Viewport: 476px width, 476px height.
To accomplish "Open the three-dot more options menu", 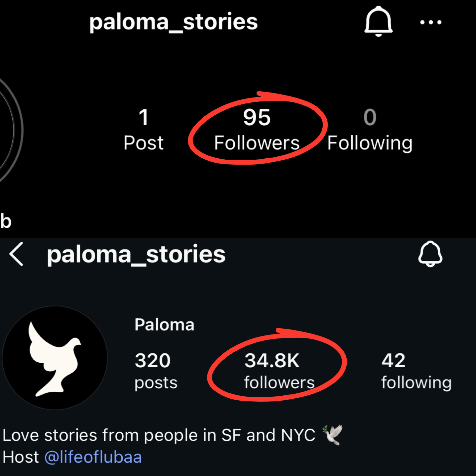I will coord(430,22).
